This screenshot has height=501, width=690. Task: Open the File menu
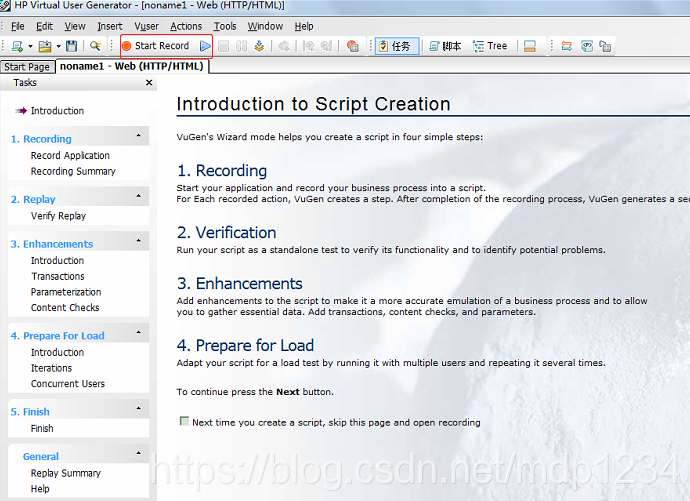coord(18,26)
